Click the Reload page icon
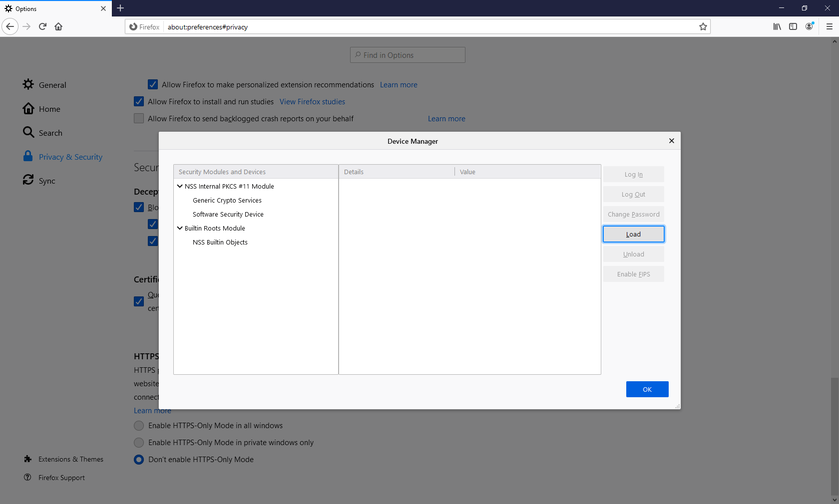Screen dimensions: 839x504 pos(42,26)
